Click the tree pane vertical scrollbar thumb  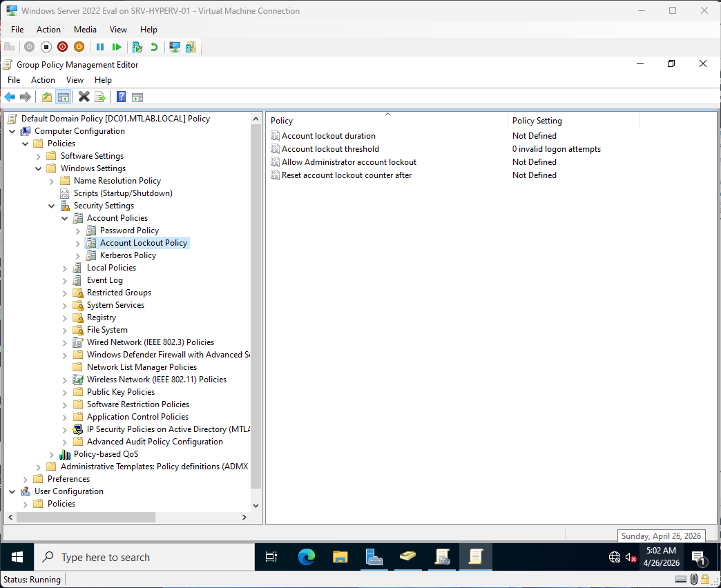(256, 306)
